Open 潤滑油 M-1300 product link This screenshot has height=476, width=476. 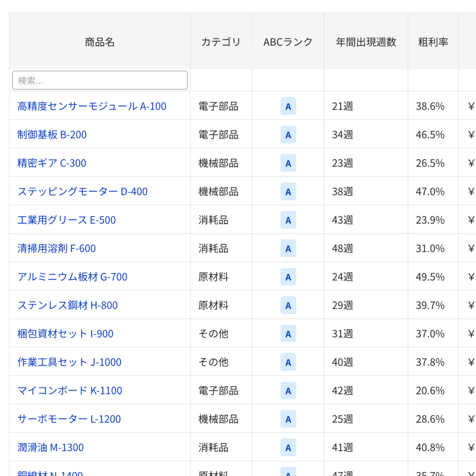50,447
